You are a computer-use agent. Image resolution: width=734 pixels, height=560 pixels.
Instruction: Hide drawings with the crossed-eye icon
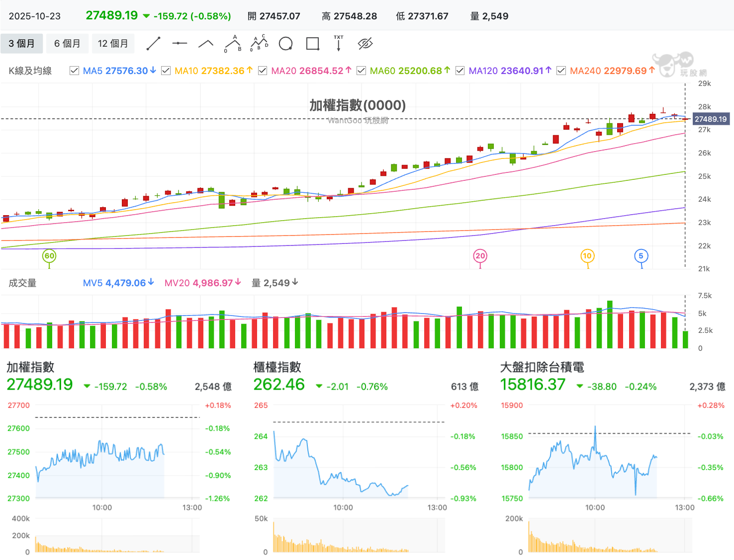(x=366, y=44)
